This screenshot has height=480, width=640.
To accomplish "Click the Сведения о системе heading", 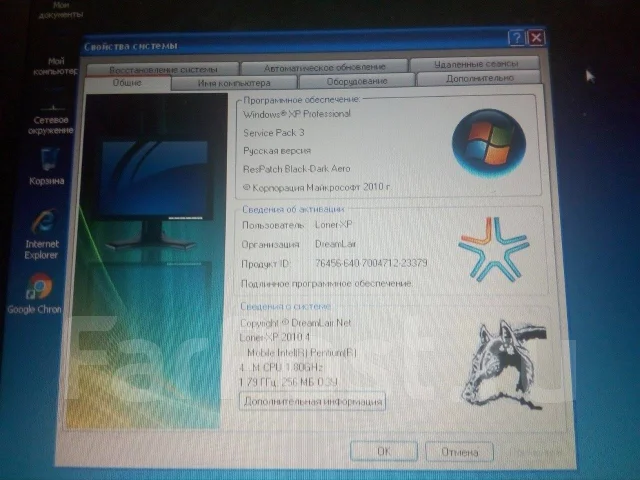I will pyautogui.click(x=285, y=306).
